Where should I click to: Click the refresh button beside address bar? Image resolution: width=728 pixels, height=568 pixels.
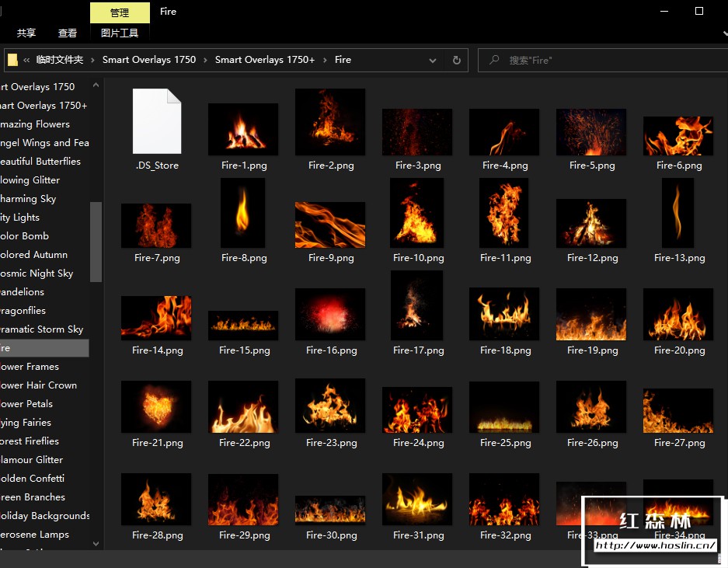[457, 60]
